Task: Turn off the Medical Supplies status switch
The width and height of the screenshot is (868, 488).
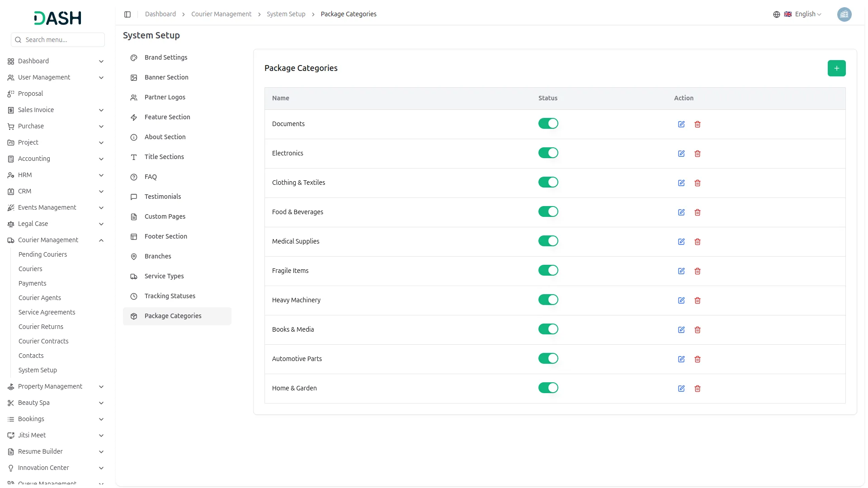Action: 548,241
